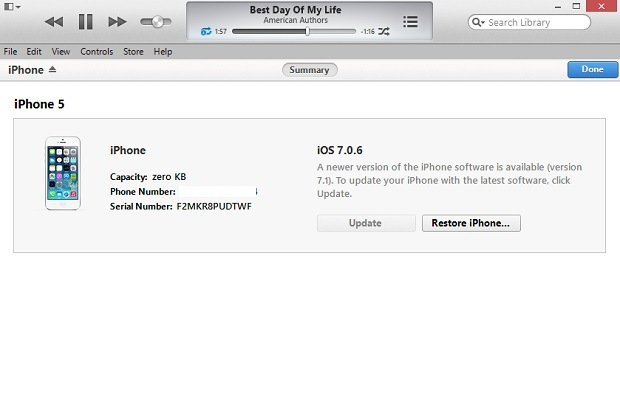Click the iOS 7.0.6 heading
The image size is (620, 405).
pos(340,150)
